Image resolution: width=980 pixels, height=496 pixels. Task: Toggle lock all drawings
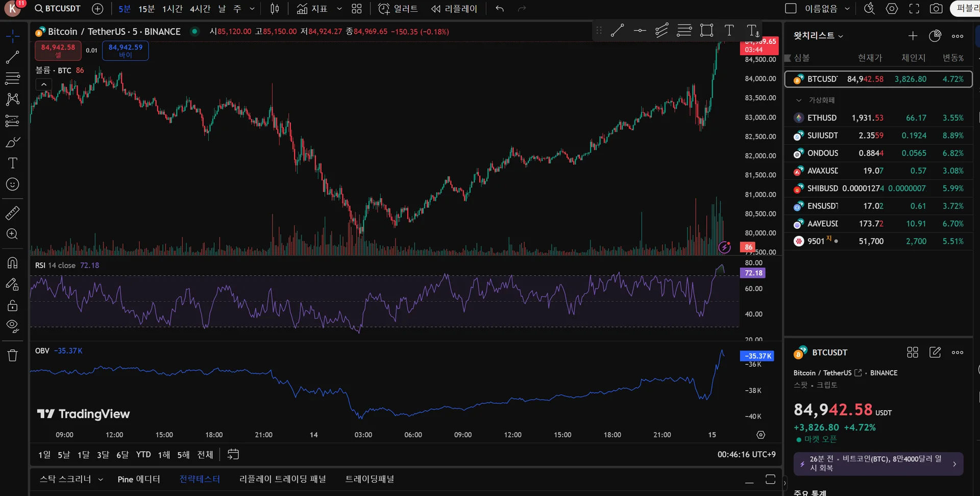tap(13, 305)
